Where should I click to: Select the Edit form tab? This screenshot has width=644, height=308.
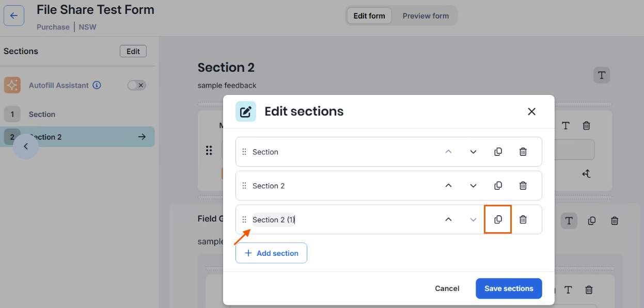[x=369, y=15]
